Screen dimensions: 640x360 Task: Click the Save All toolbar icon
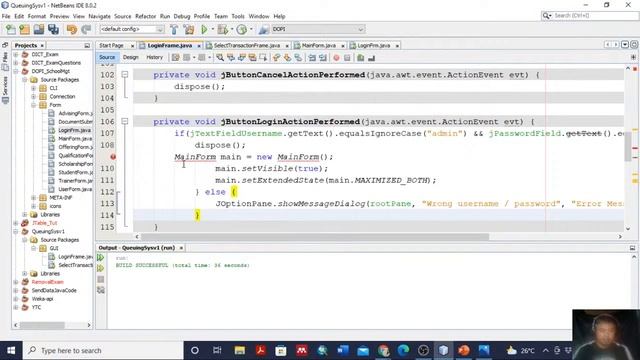click(53, 29)
